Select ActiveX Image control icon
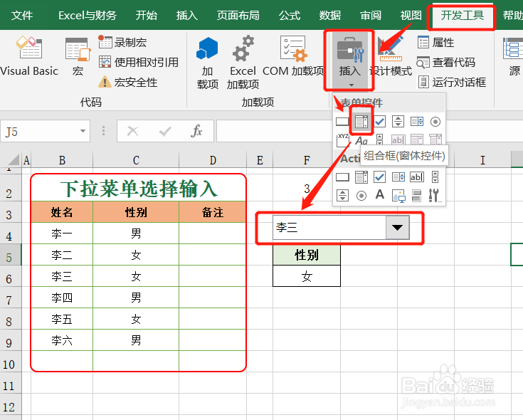This screenshot has width=523, height=420. 398,196
